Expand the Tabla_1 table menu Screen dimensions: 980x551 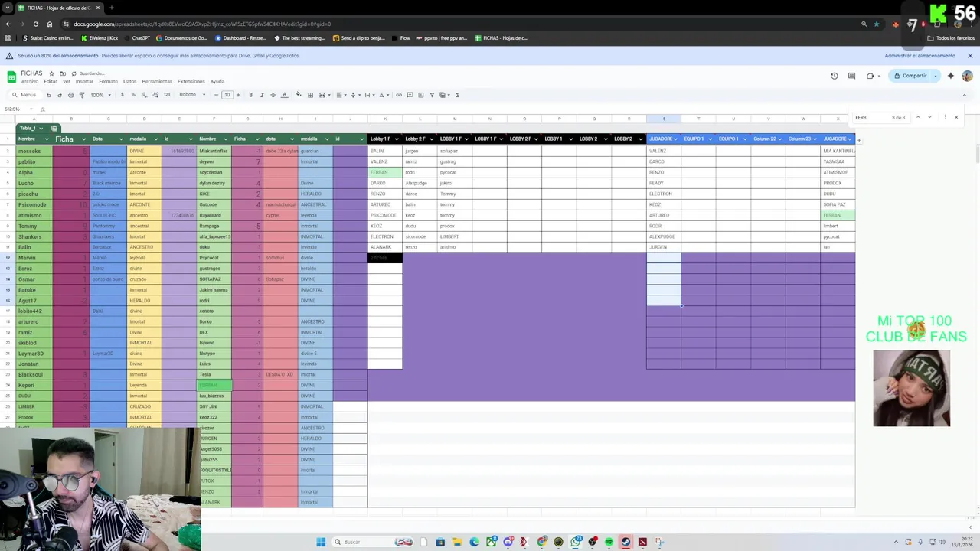click(x=41, y=128)
